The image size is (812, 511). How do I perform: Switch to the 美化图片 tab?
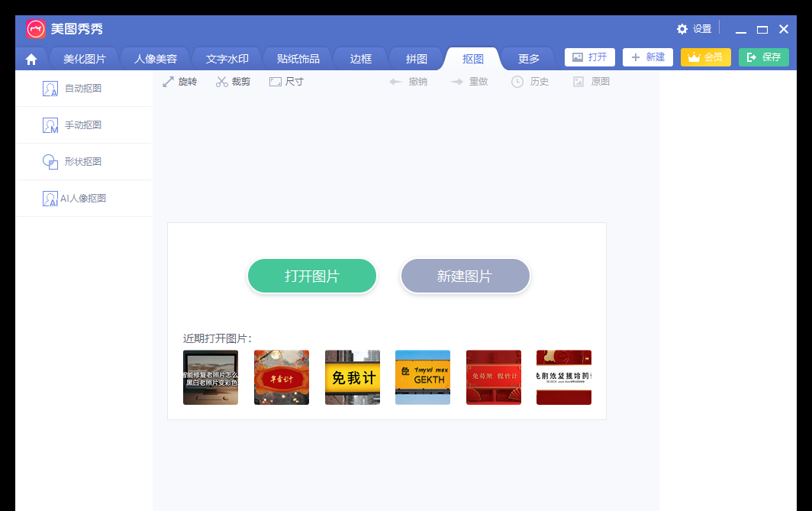coord(83,57)
